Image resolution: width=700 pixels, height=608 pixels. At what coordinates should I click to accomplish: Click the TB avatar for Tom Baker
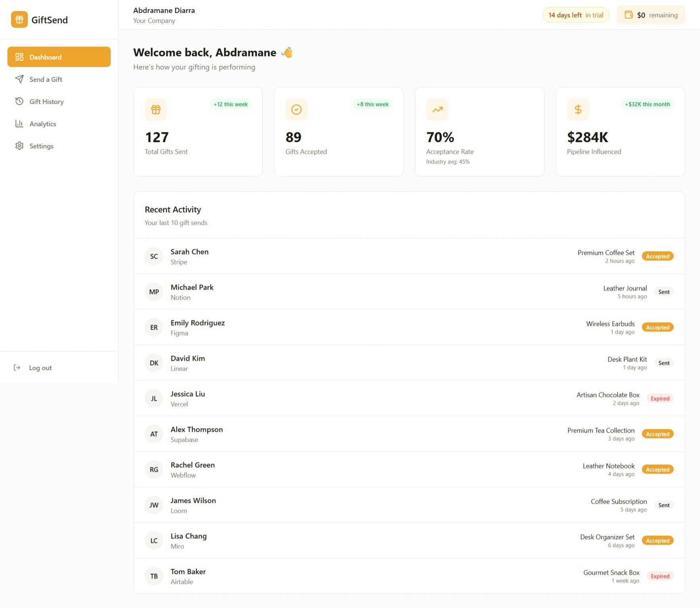[x=154, y=576]
